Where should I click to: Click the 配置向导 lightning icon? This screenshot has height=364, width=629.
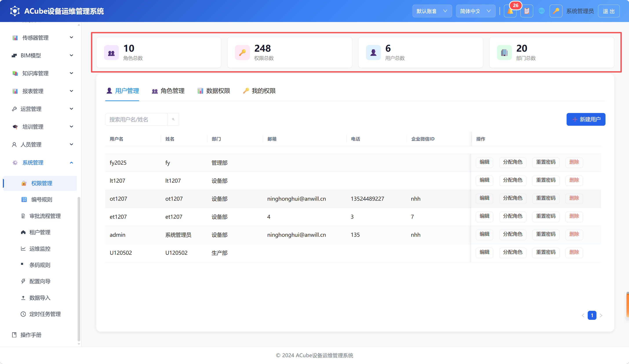click(23, 281)
